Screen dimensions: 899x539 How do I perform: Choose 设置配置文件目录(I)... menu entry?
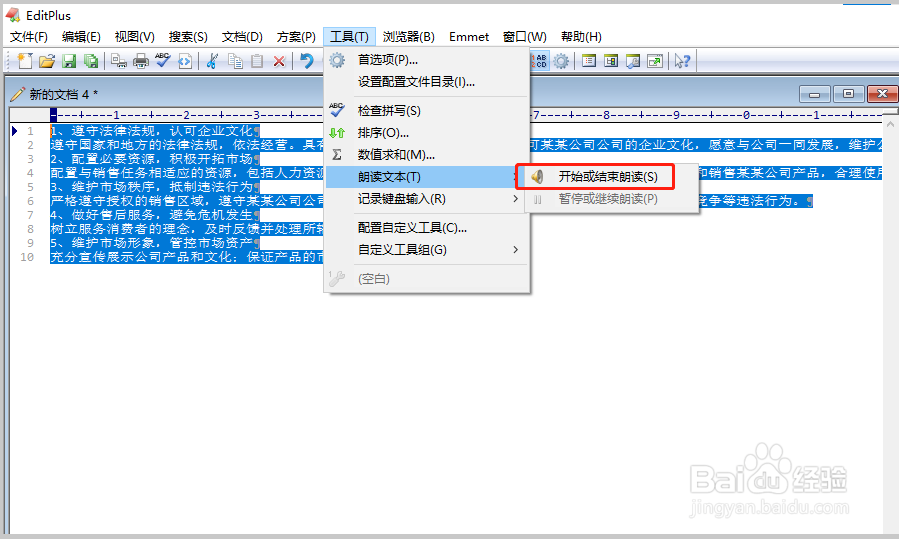click(x=427, y=82)
